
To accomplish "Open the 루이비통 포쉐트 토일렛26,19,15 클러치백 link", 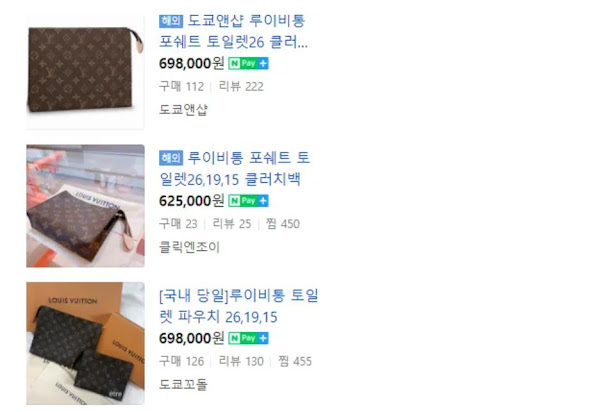I will pyautogui.click(x=235, y=168).
